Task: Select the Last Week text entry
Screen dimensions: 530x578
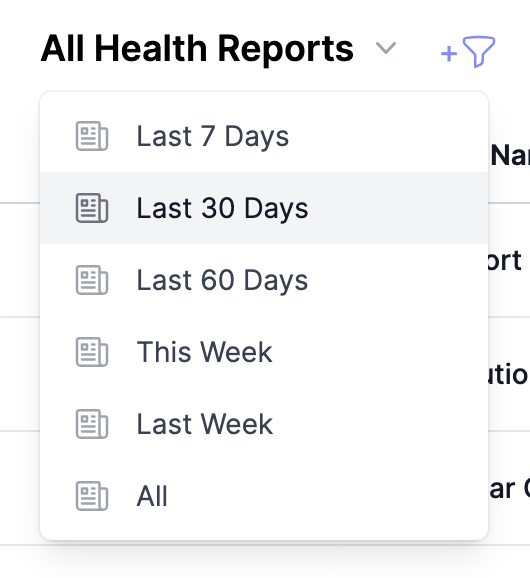Action: point(205,424)
